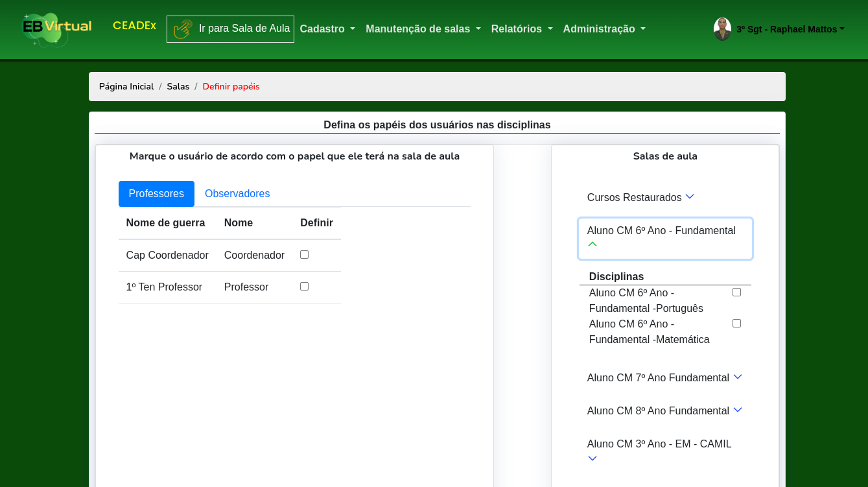Click the green collapse chevron under 6º Ano
868x487 pixels.
point(592,244)
